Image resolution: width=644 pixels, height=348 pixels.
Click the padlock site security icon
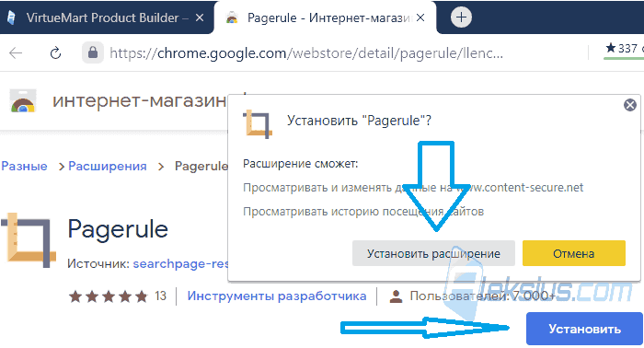click(93, 52)
